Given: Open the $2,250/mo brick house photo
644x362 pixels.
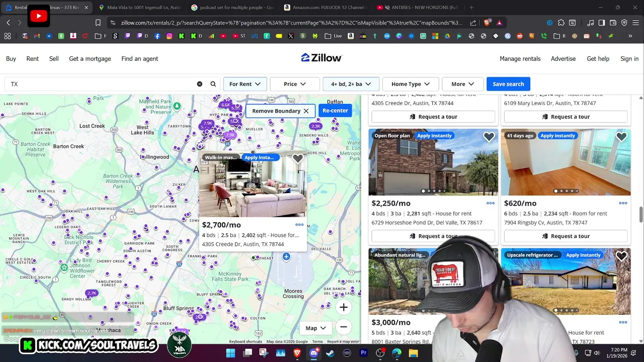Looking at the screenshot, I should coord(433,162).
